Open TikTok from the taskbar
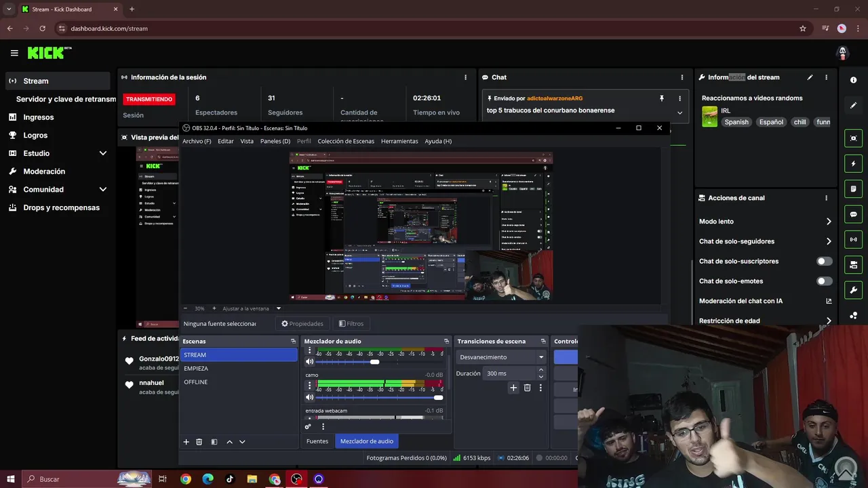The width and height of the screenshot is (868, 488). (230, 479)
